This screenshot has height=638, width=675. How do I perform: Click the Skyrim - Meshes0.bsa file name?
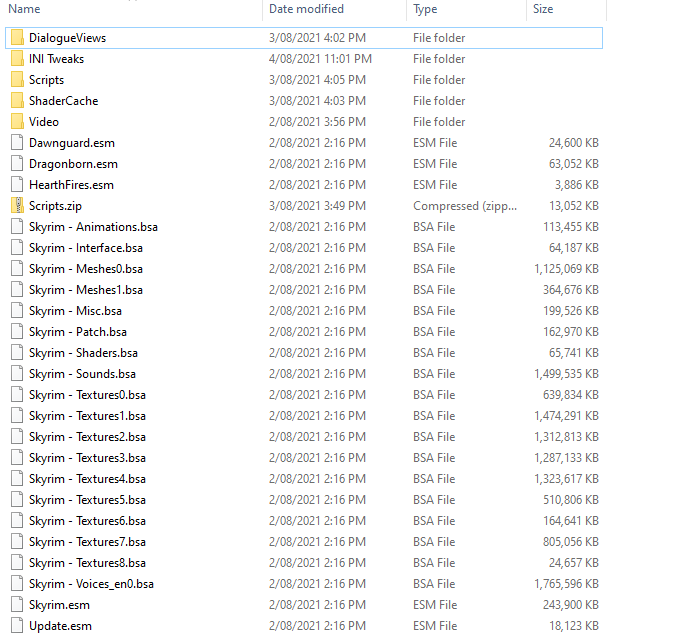pos(86,269)
